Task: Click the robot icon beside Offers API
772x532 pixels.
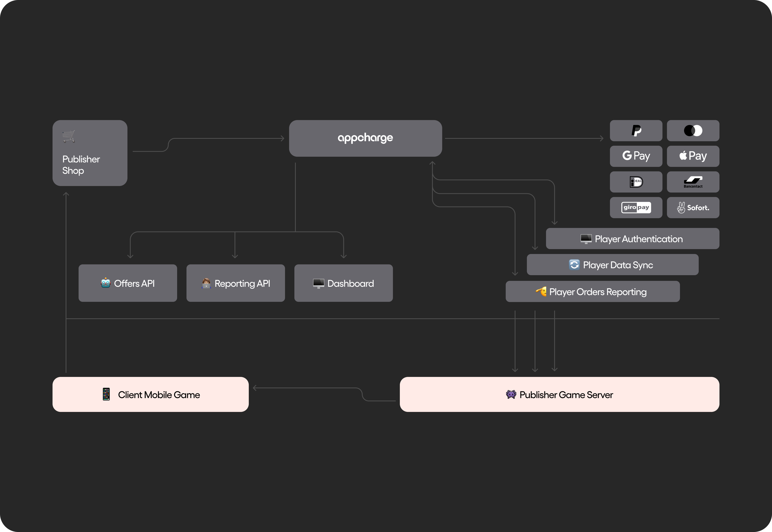Action: (105, 283)
